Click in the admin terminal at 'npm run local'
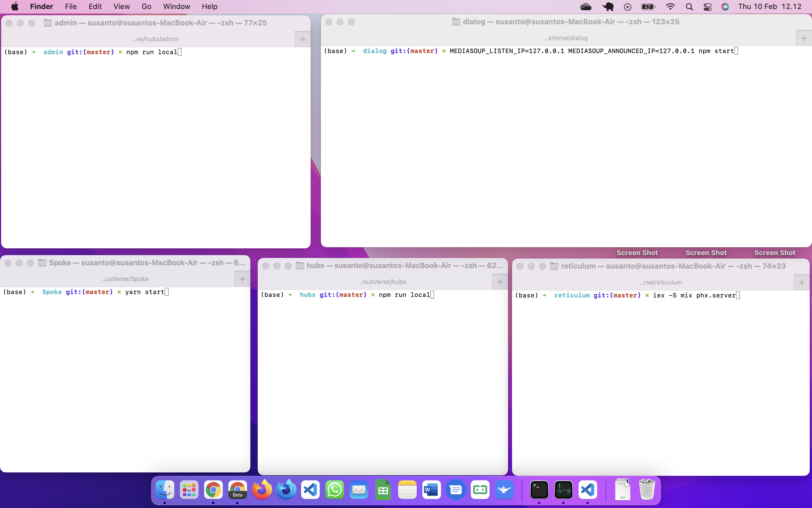This screenshot has width=812, height=508. pyautogui.click(x=152, y=52)
